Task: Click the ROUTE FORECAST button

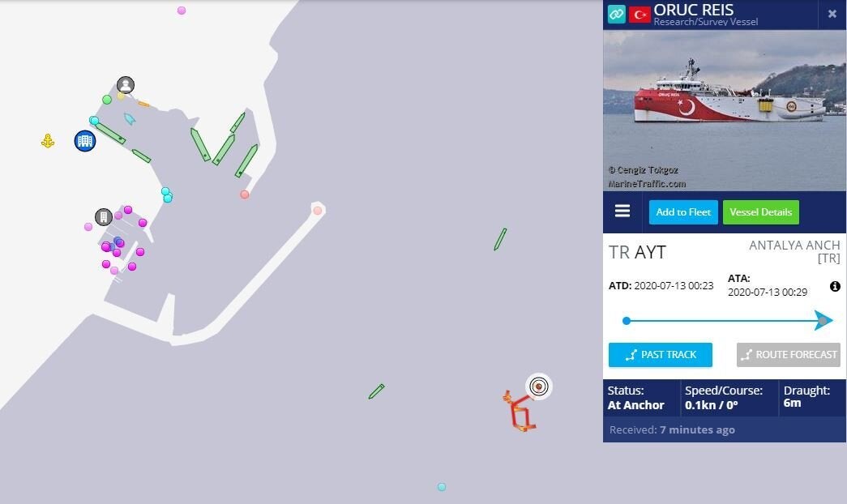Action: pyautogui.click(x=788, y=355)
